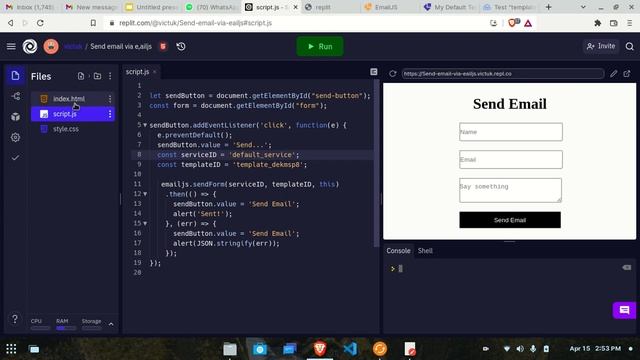640x360 pixels.
Task: Open a new browser tab
Action: [x=548, y=7]
